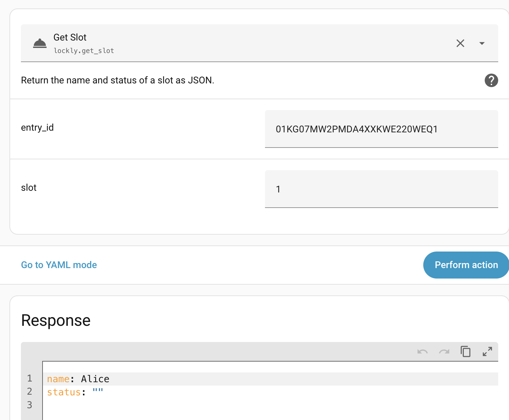Click the lockly.get_slot service identifier text

(x=84, y=51)
